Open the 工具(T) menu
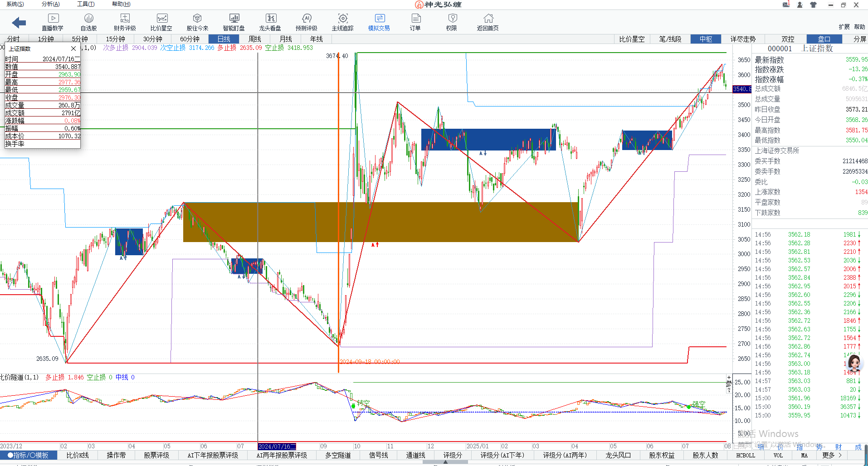The width and height of the screenshot is (868, 466). [86, 4]
